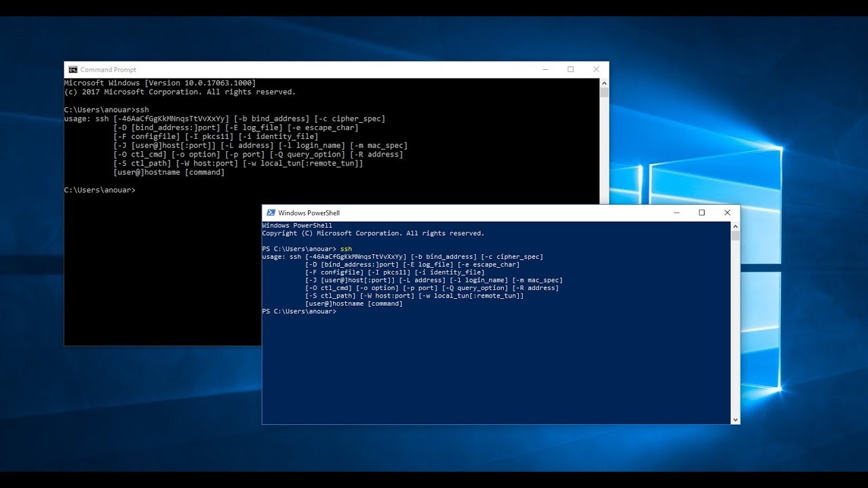
Task: Click "Copyright (C) Microsoft Corporation" line in PowerShell
Action: click(x=374, y=233)
